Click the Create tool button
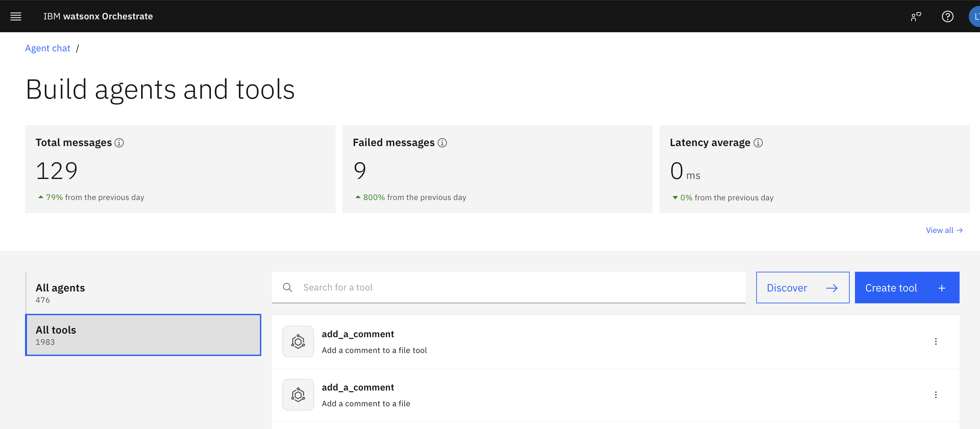 tap(907, 288)
